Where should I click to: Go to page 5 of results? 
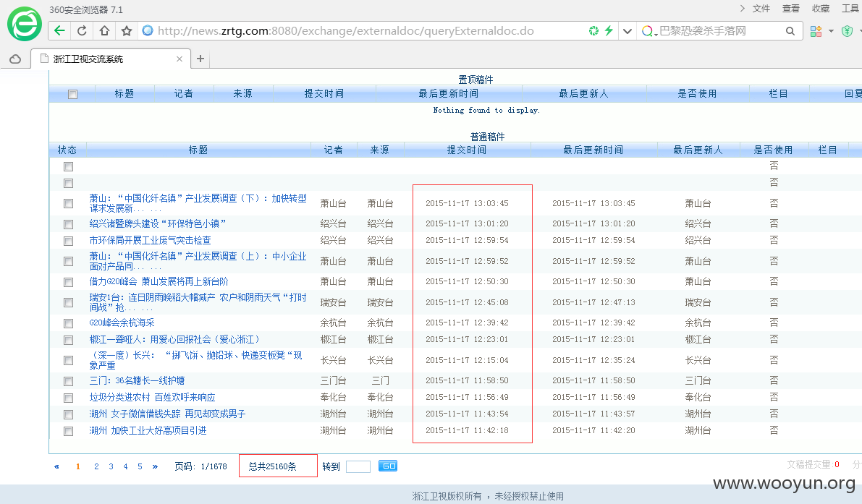pos(140,466)
